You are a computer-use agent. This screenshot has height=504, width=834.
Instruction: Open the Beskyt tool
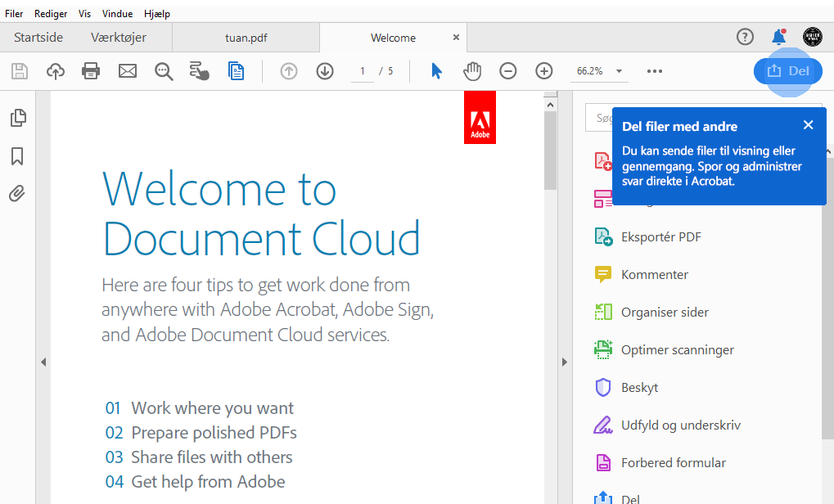tap(639, 387)
